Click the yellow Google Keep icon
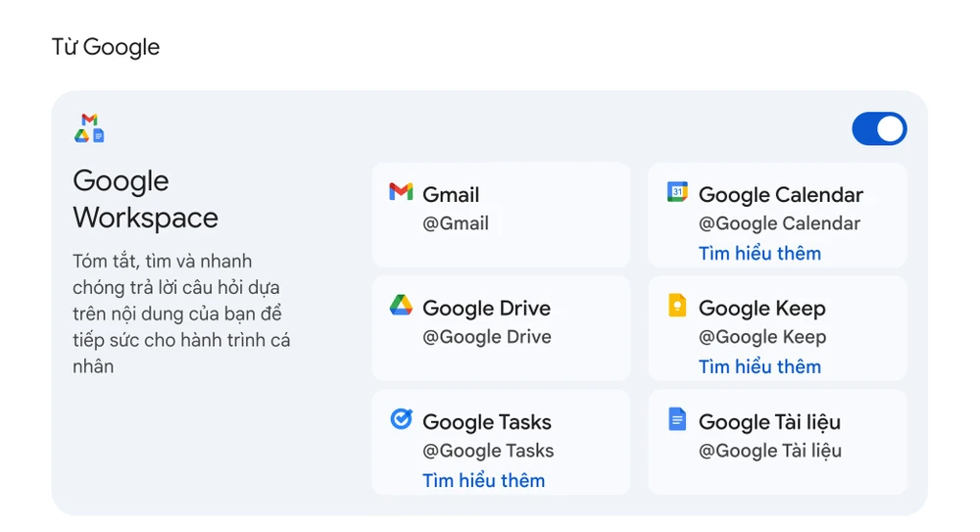This screenshot has height=532, width=980. pos(677,306)
